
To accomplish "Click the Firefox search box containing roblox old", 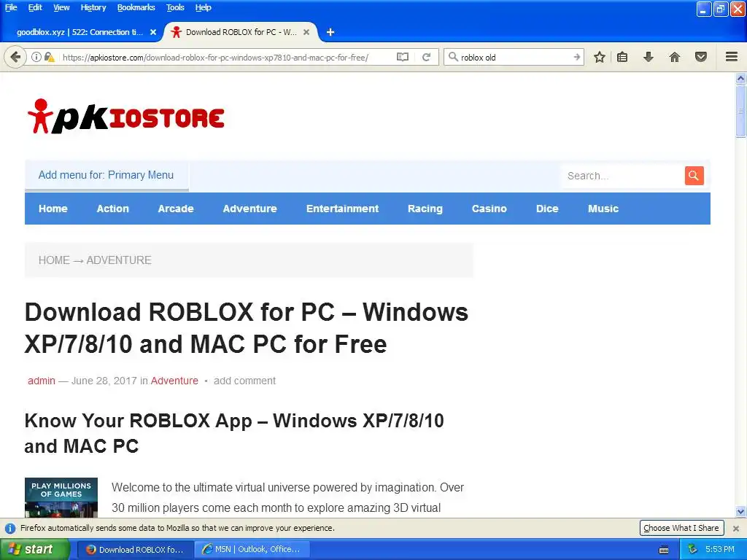I will click(x=514, y=57).
